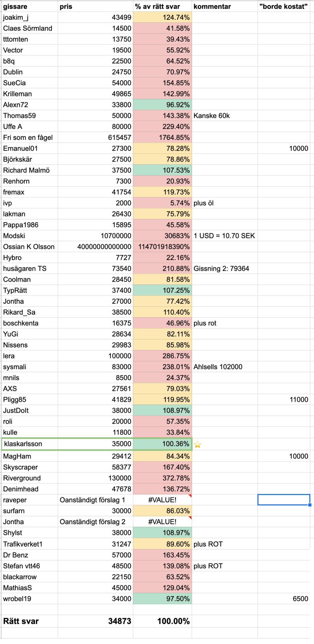
Task: Select the #VALUE! cell in raveper row
Action: [x=162, y=500]
